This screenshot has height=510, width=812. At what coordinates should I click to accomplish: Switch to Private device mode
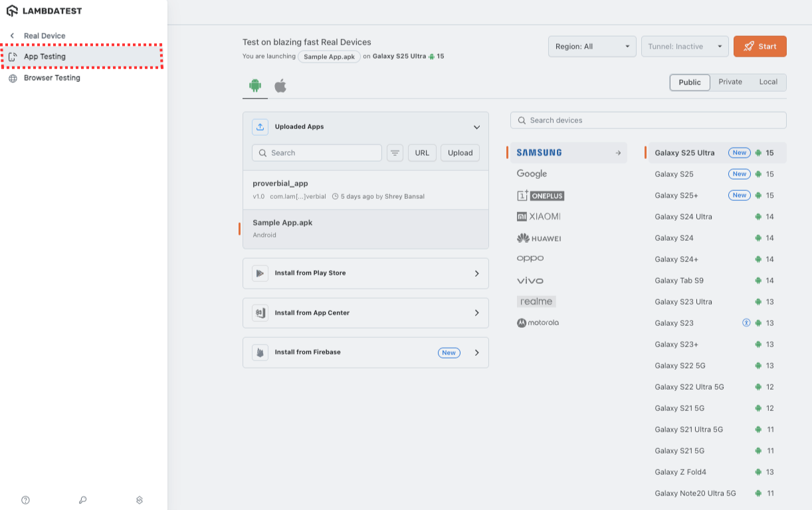[x=730, y=81]
